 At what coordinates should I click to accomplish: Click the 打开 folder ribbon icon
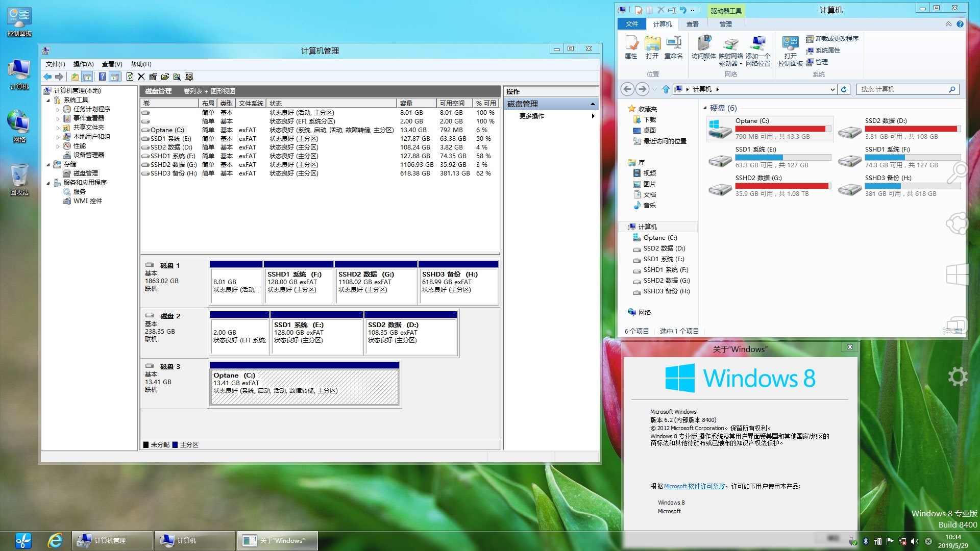tap(652, 47)
